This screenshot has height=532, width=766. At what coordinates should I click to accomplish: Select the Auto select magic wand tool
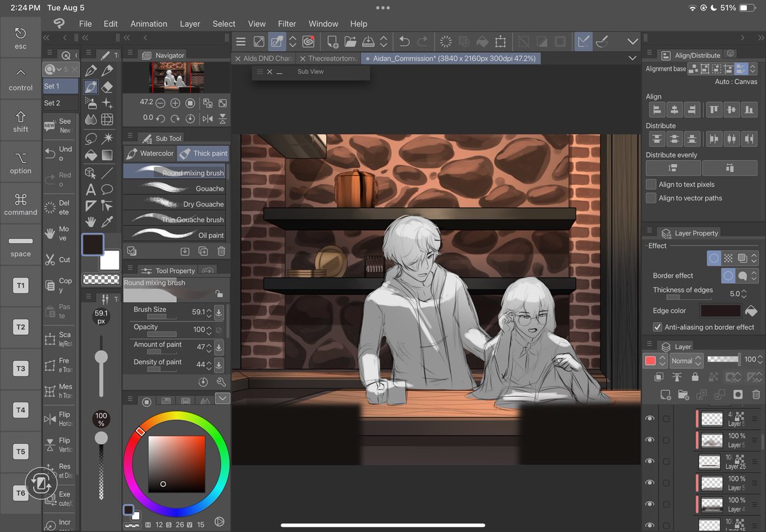107,138
